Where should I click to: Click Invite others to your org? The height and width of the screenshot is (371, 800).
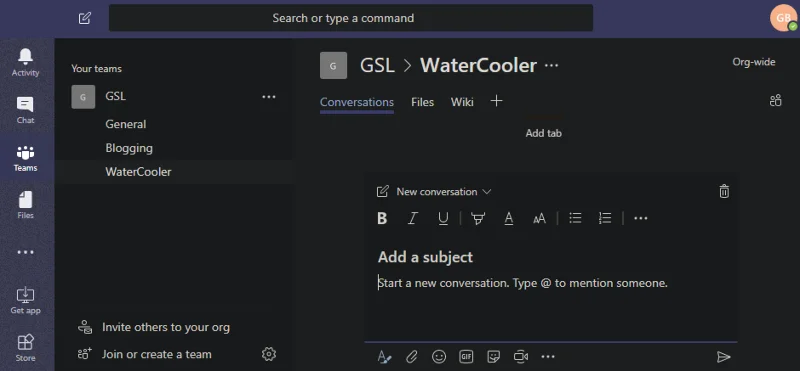click(154, 327)
